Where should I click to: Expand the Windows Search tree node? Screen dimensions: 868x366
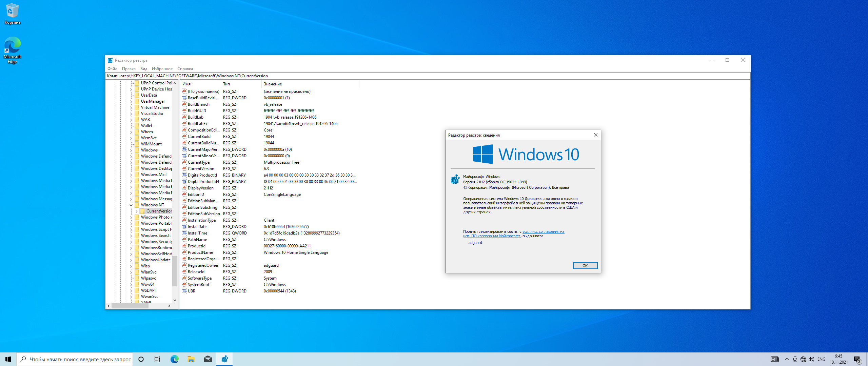pos(131,236)
